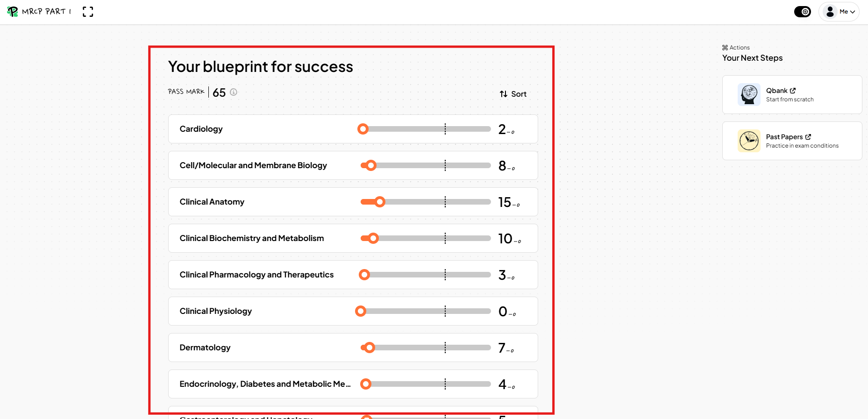Select the Clinical Pharmacology and Therapeutics row
868x419 pixels.
coord(353,275)
